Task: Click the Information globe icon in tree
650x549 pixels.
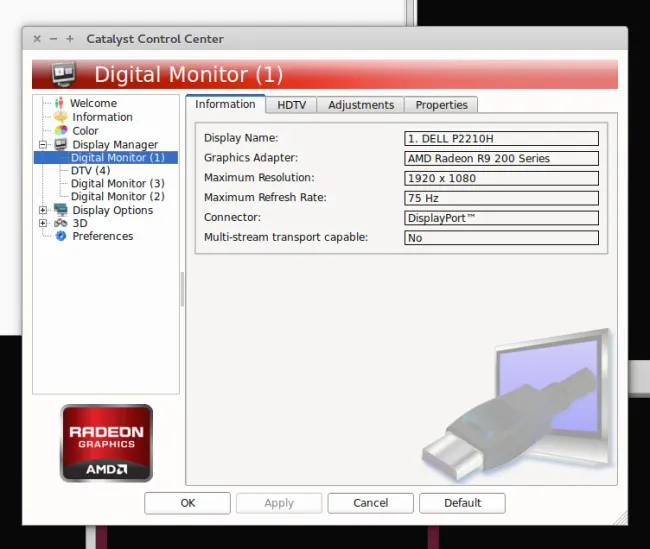Action: 61,117
